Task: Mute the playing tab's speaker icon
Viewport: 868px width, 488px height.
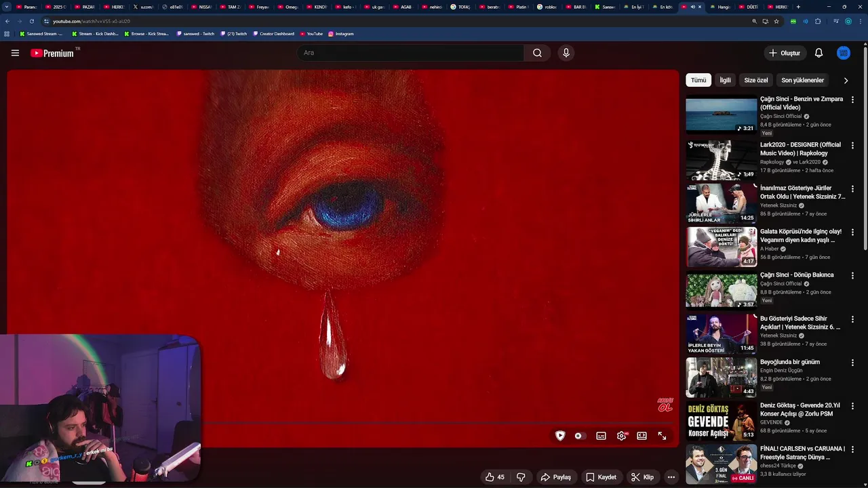Action: point(692,7)
